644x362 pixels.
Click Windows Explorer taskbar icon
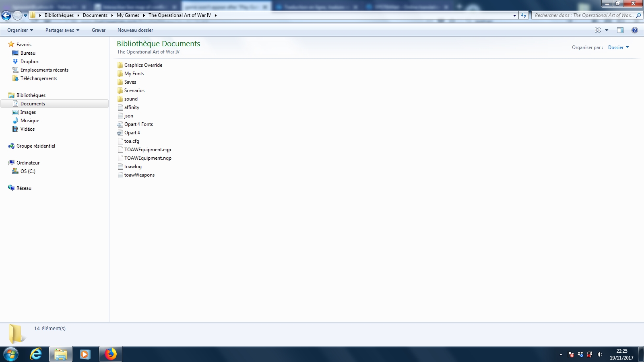tap(61, 354)
